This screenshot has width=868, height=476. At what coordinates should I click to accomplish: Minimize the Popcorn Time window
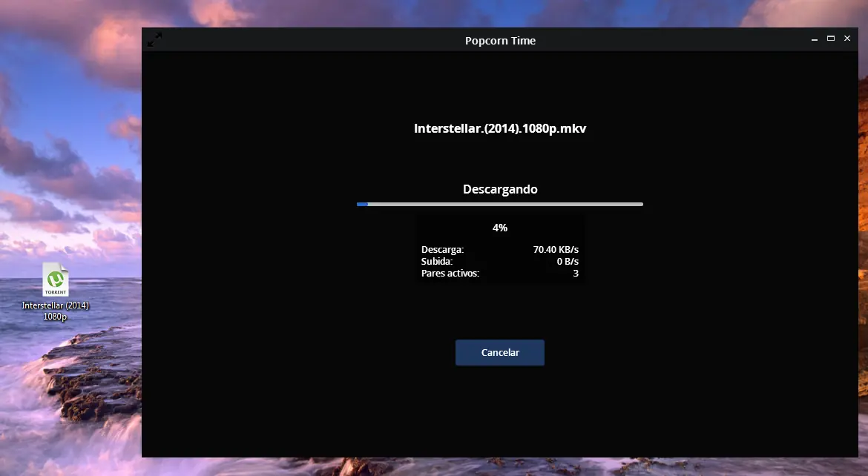pos(815,39)
